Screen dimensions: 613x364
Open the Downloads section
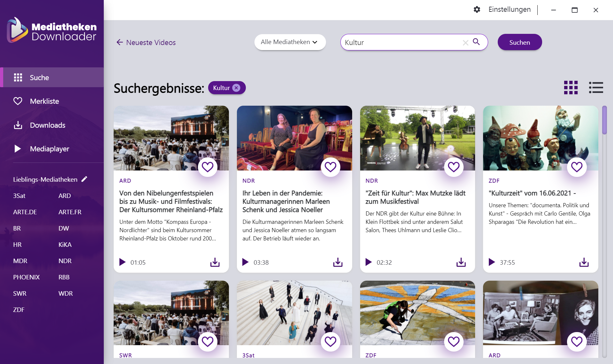47,125
